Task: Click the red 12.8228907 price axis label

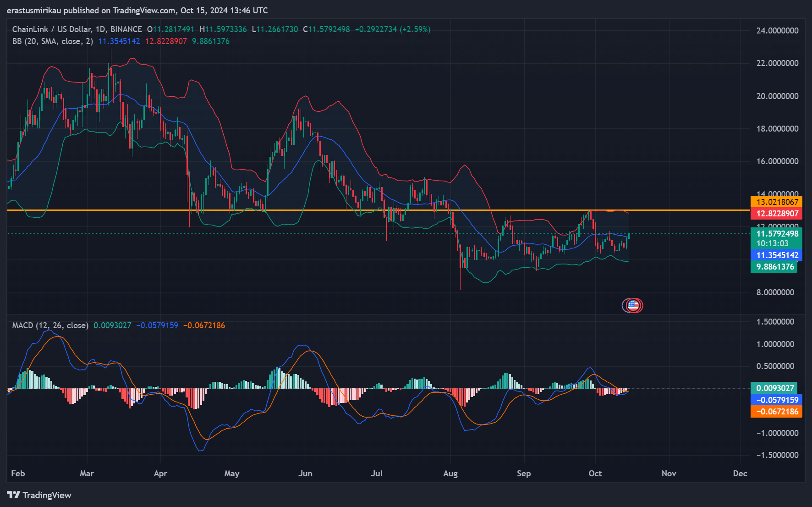Action: tap(776, 214)
